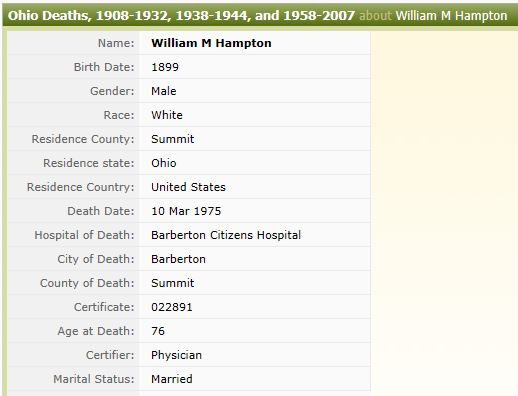Click the Certificate field label
The width and height of the screenshot is (518, 396).
click(104, 307)
